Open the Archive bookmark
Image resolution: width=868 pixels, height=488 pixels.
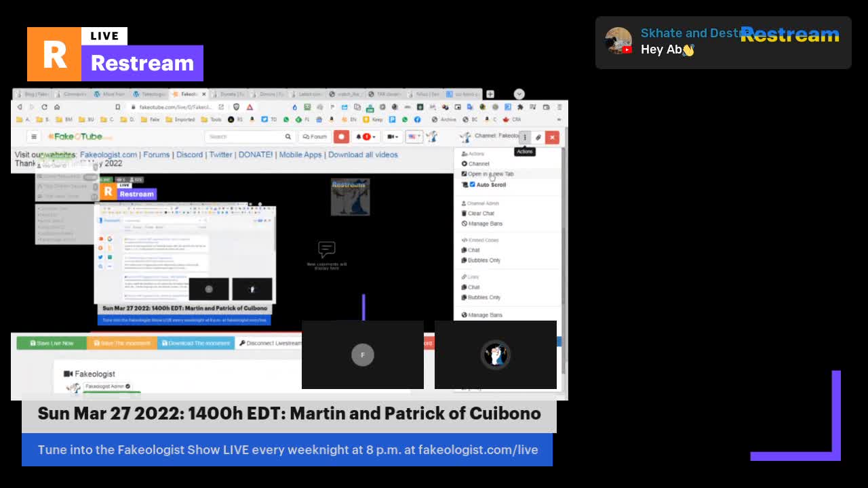[445, 120]
